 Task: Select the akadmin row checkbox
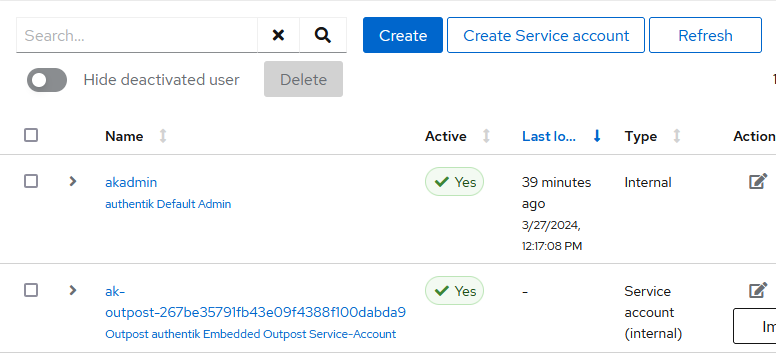coord(31,181)
